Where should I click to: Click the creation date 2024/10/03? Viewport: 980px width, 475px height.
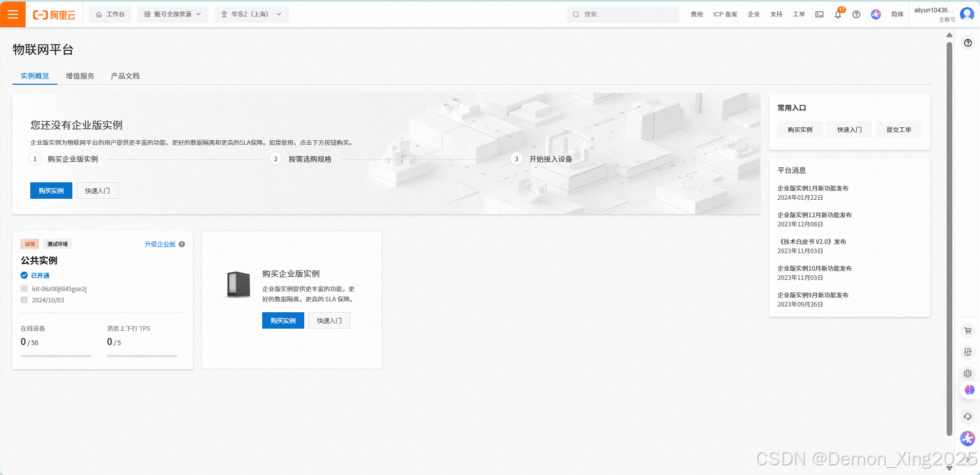tap(48, 300)
